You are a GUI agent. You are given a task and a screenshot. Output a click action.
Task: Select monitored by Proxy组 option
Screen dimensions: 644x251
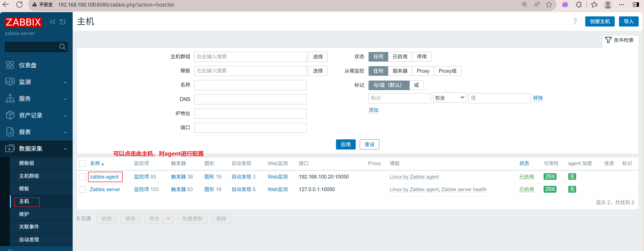pyautogui.click(x=447, y=71)
